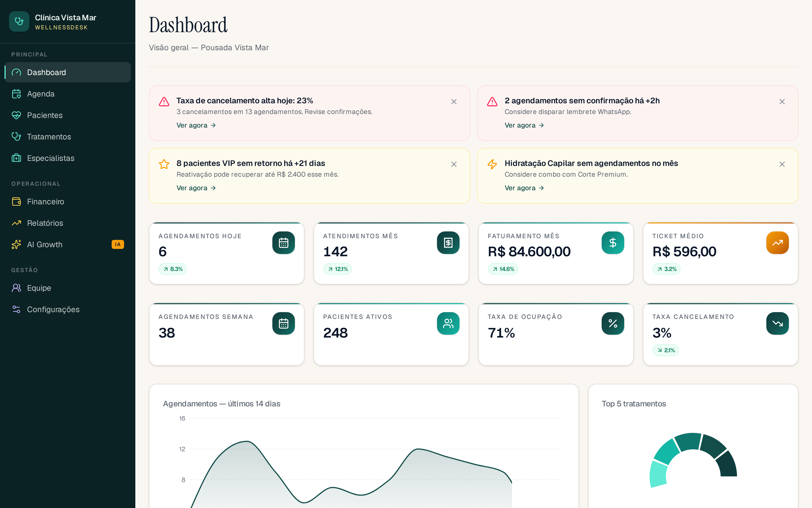Viewport: 812px width, 508px height.
Task: Click Ver agora under pacientes VIP alert
Action: (x=196, y=188)
